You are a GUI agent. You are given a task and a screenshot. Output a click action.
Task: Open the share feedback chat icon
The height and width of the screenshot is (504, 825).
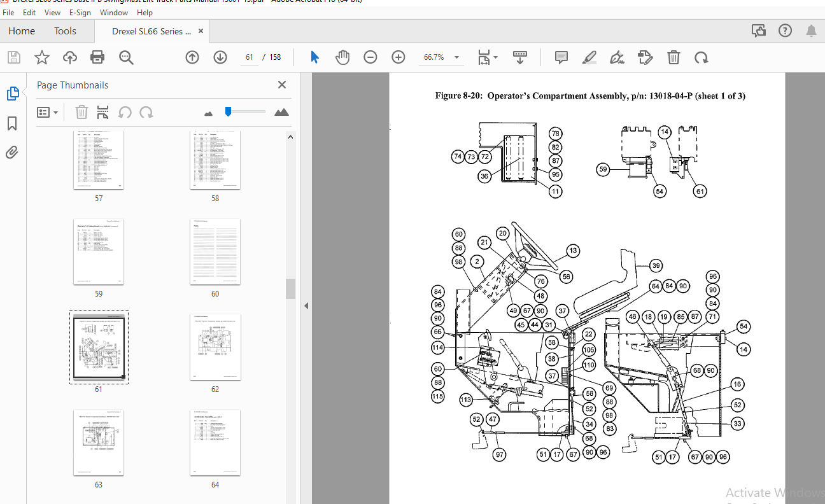[x=759, y=31]
